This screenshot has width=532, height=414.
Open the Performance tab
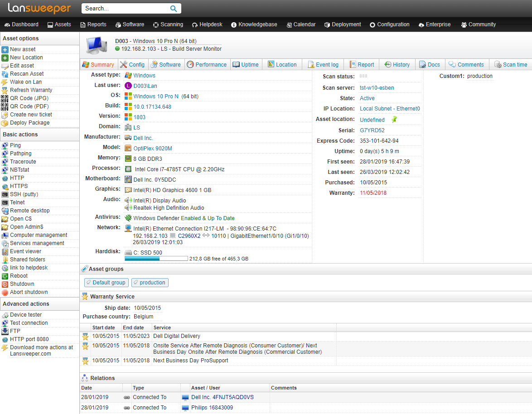(x=207, y=65)
